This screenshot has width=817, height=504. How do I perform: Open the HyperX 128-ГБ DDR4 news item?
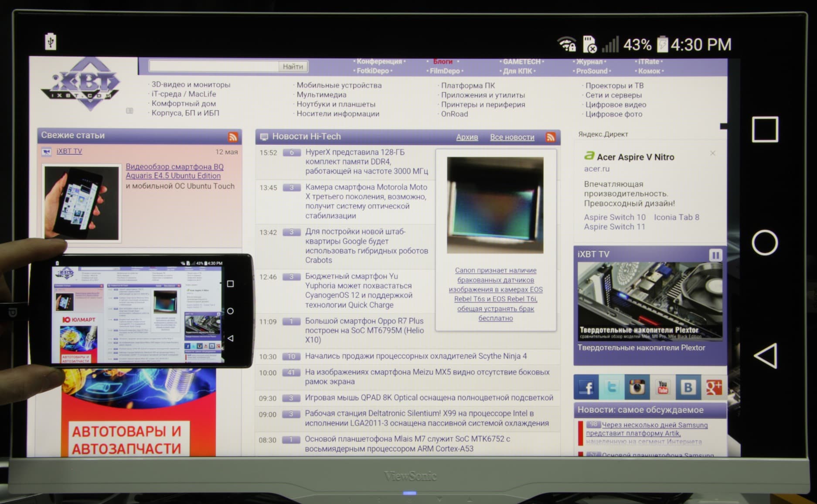(x=367, y=162)
